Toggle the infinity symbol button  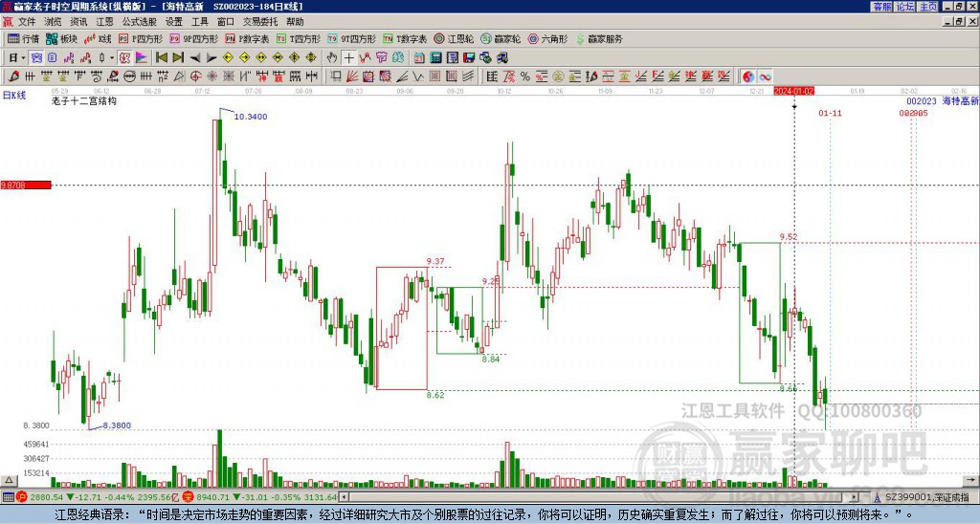coord(765,76)
